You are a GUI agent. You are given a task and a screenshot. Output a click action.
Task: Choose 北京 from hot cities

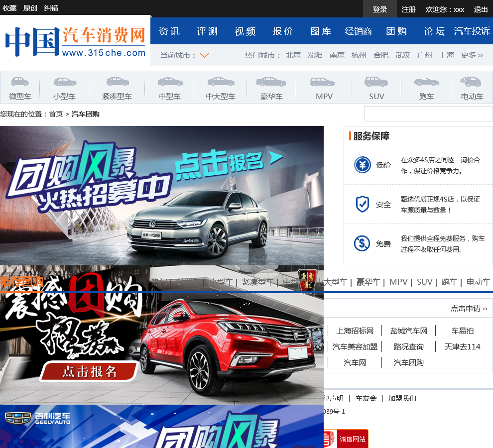click(293, 55)
